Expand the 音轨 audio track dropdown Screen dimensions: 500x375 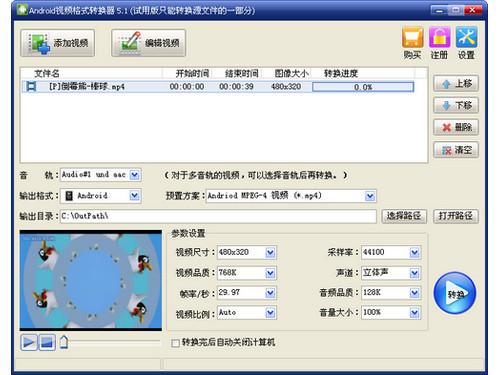click(x=134, y=175)
